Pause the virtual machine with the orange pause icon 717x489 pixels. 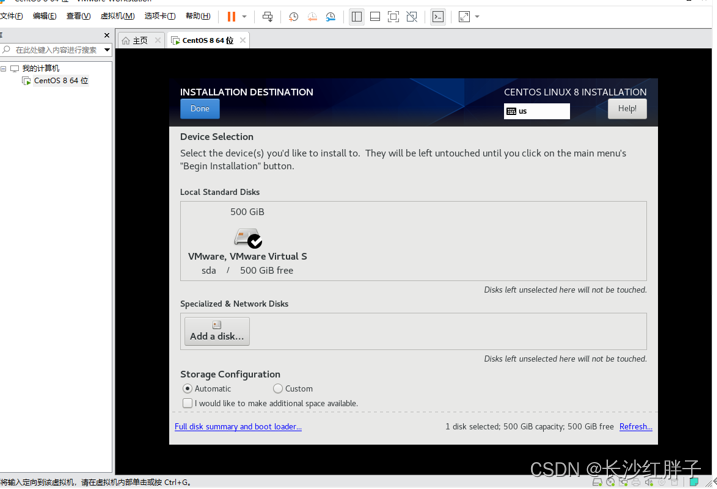[x=231, y=17]
